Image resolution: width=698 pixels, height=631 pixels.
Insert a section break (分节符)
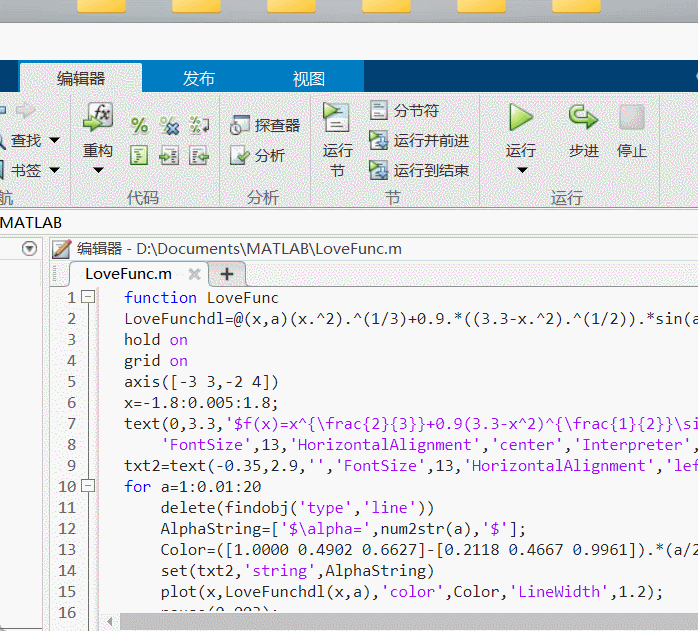point(404,110)
